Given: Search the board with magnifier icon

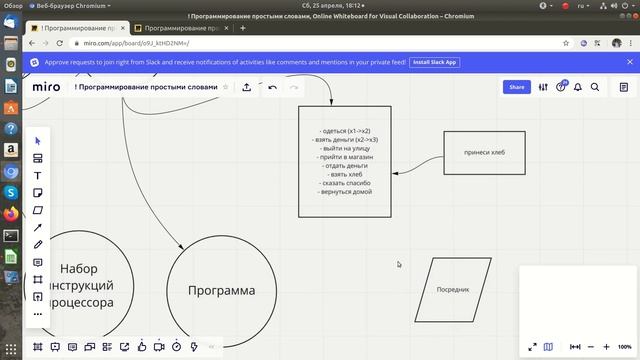Looking at the screenshot, I should coord(595,87).
